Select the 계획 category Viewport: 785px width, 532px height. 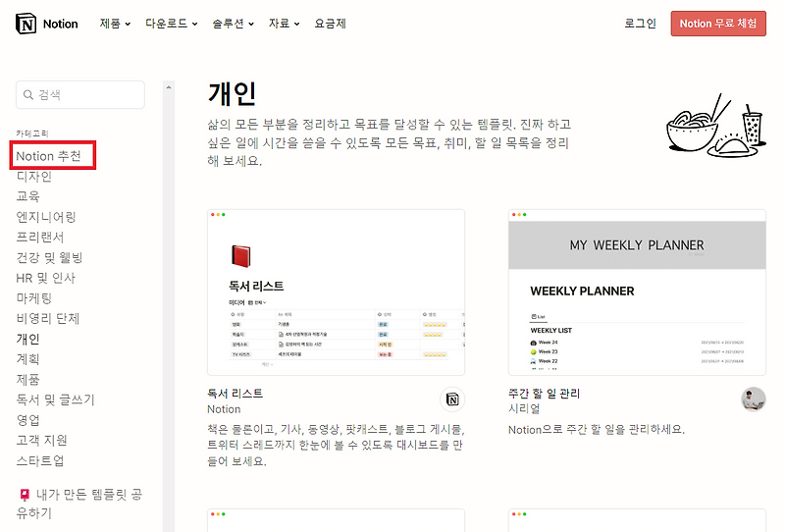pos(28,359)
